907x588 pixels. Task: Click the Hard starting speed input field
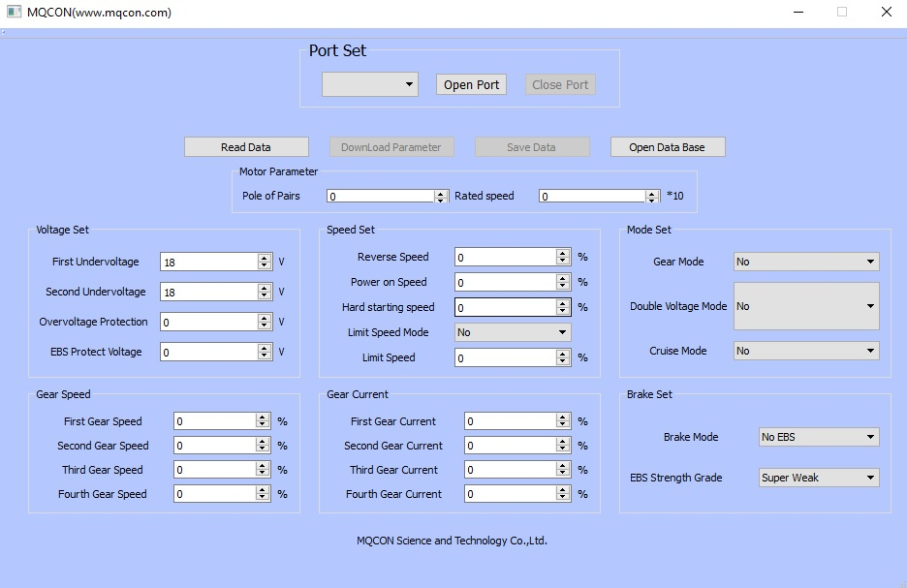tap(504, 307)
